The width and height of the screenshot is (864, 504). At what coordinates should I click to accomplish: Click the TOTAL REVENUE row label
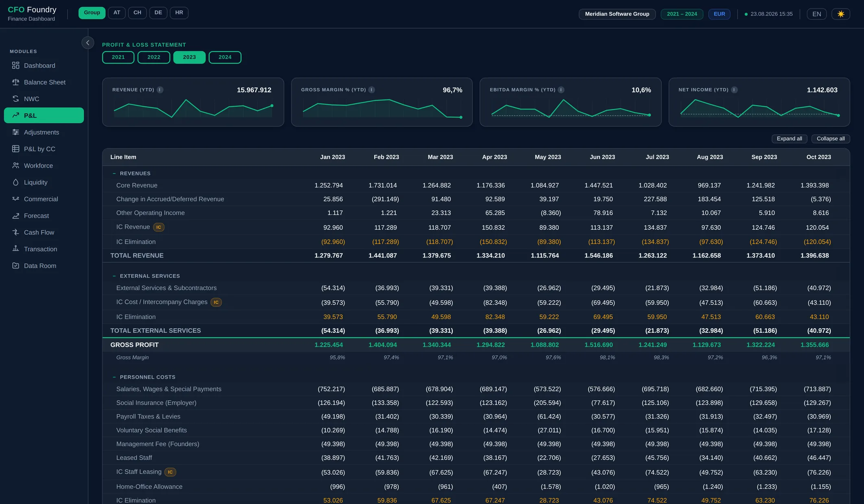(137, 255)
